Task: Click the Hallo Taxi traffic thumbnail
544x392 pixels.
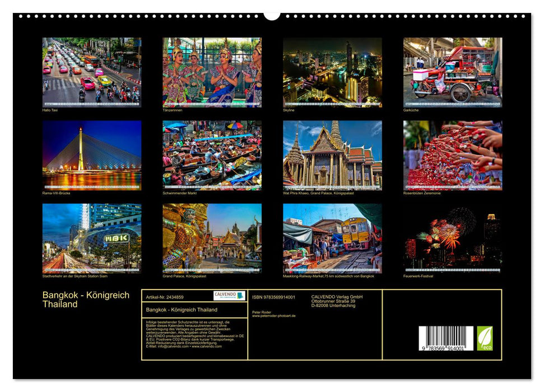Action: coord(91,72)
